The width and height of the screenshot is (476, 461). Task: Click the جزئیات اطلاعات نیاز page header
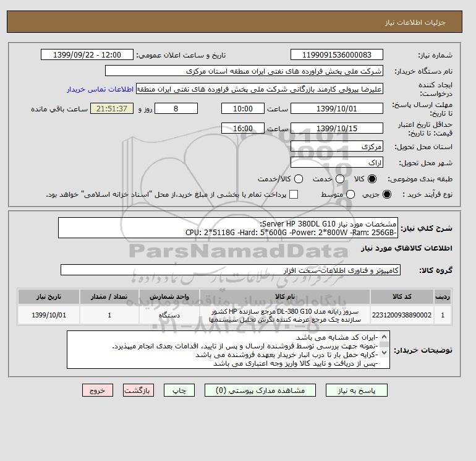coord(415,22)
